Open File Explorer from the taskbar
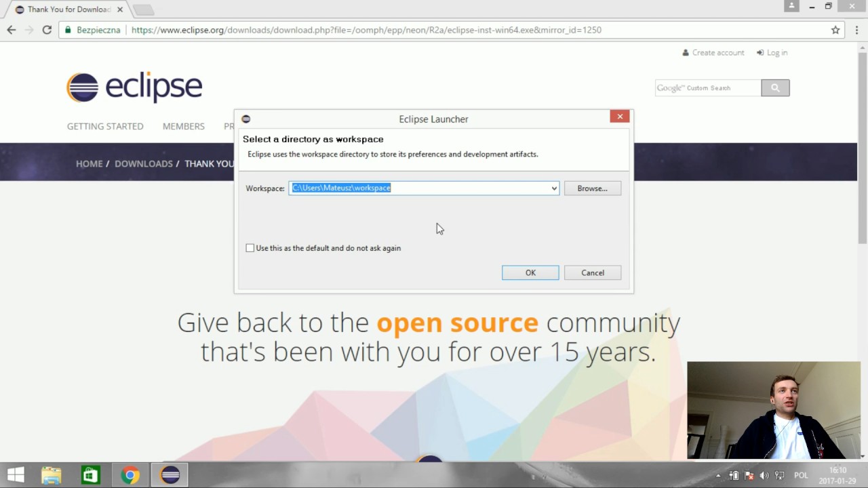Image resolution: width=868 pixels, height=488 pixels. pyautogui.click(x=52, y=475)
